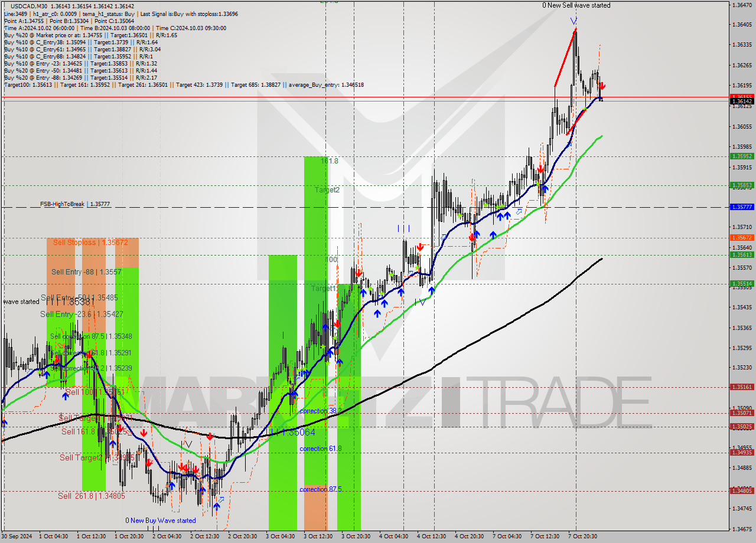Select the green 1.35613 price tag
The width and height of the screenshot is (756, 543).
coord(742,255)
